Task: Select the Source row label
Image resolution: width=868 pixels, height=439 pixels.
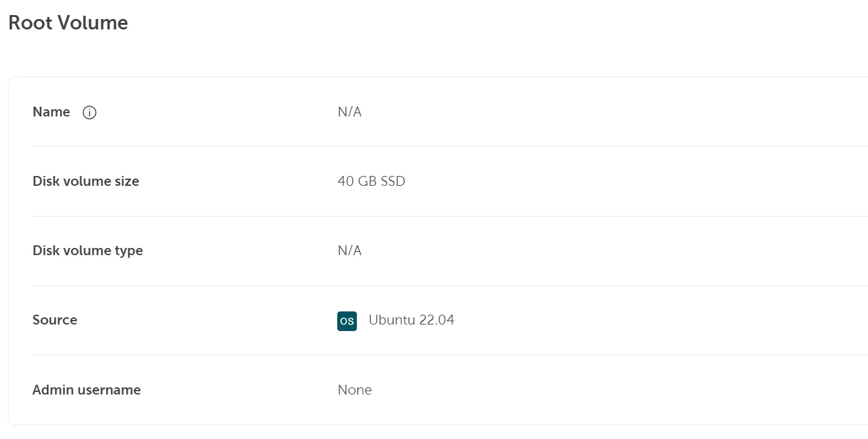Action: click(55, 320)
